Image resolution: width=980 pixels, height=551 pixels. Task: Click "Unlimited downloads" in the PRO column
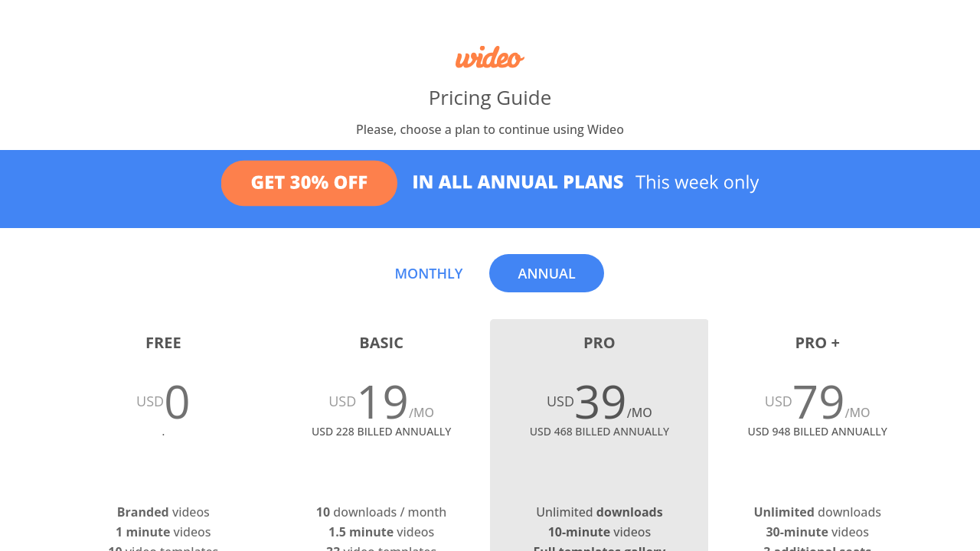[x=599, y=512]
